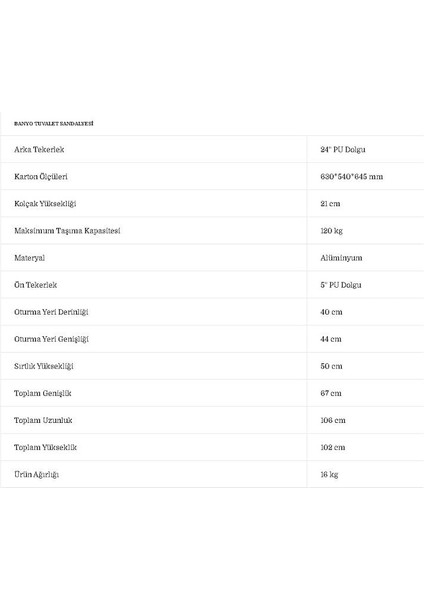
Task: Click the 24" PU Dolgu value
Action: point(342,149)
